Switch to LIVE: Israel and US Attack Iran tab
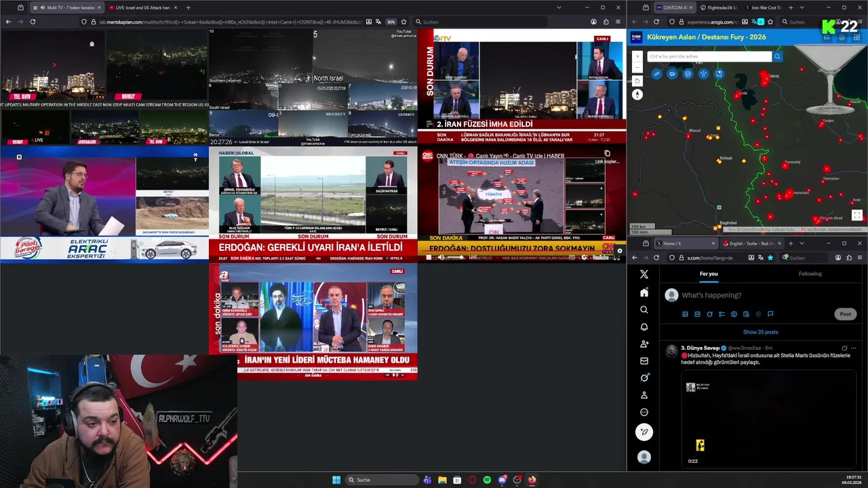This screenshot has height=488, width=868. (143, 7)
